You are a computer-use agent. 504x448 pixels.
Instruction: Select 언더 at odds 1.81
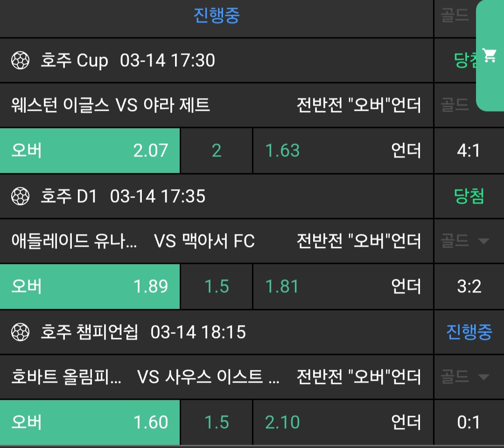(343, 286)
